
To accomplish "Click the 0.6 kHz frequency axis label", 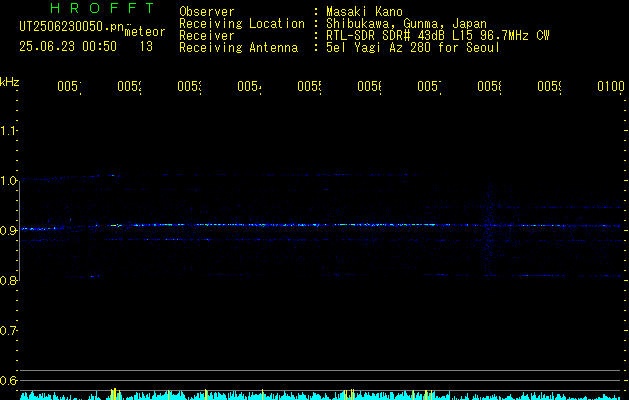I will [8, 380].
